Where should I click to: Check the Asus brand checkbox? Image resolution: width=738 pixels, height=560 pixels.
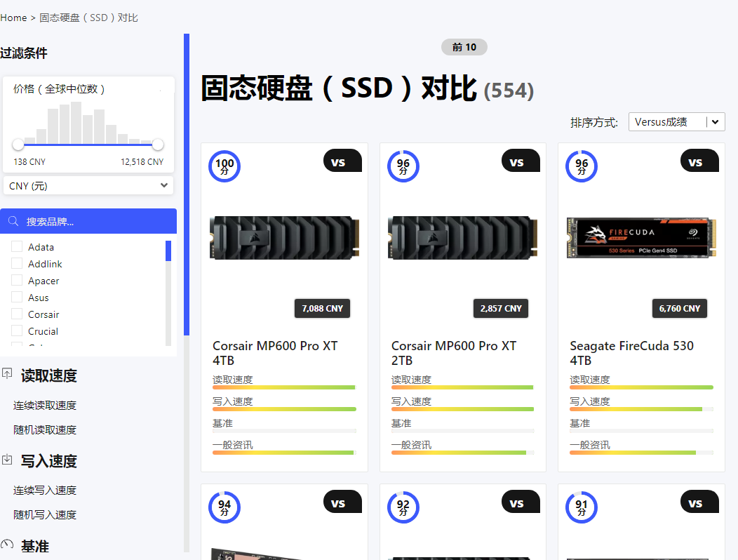coord(17,297)
